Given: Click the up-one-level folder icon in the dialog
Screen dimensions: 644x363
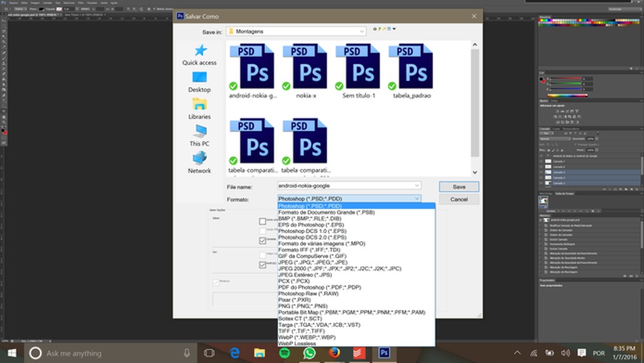Looking at the screenshot, I should (379, 29).
